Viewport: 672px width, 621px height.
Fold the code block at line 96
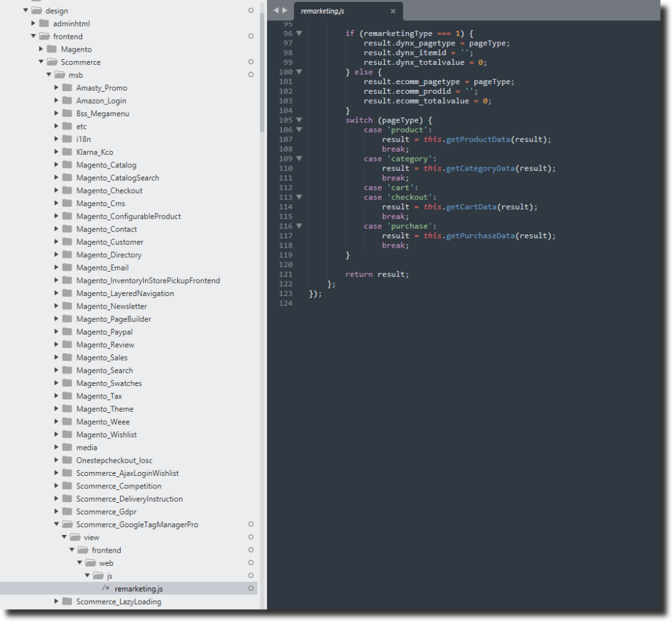(x=299, y=33)
